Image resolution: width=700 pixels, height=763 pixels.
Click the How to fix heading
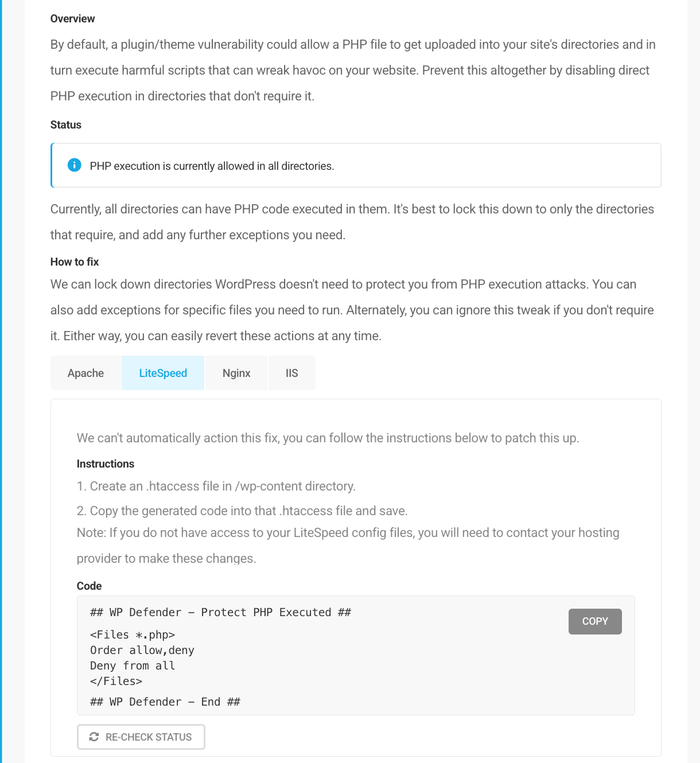tap(75, 262)
